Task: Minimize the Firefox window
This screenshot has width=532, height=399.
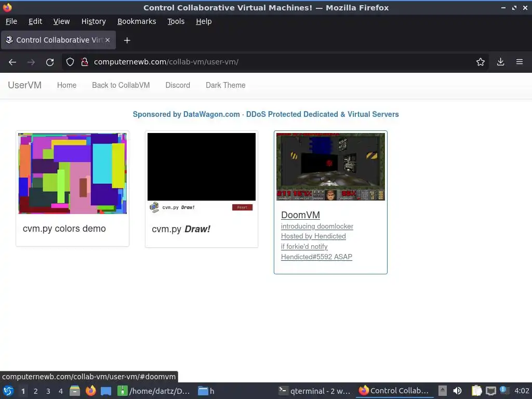Action: 503,7
